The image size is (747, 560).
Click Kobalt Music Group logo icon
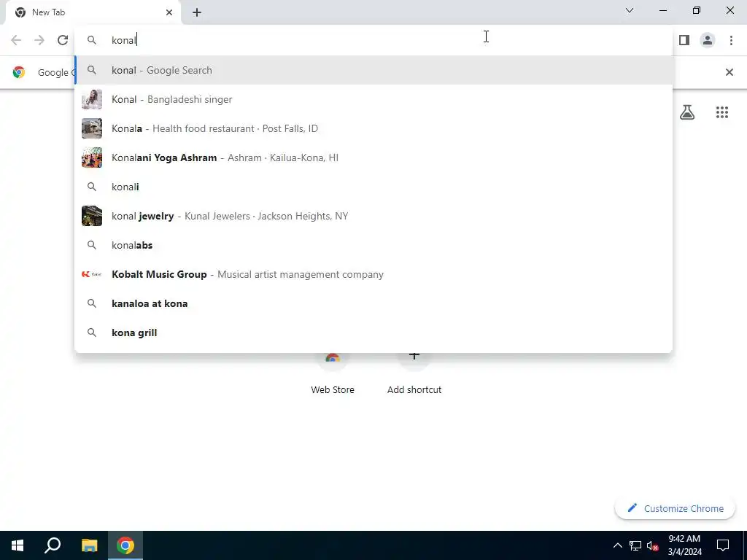point(92,274)
